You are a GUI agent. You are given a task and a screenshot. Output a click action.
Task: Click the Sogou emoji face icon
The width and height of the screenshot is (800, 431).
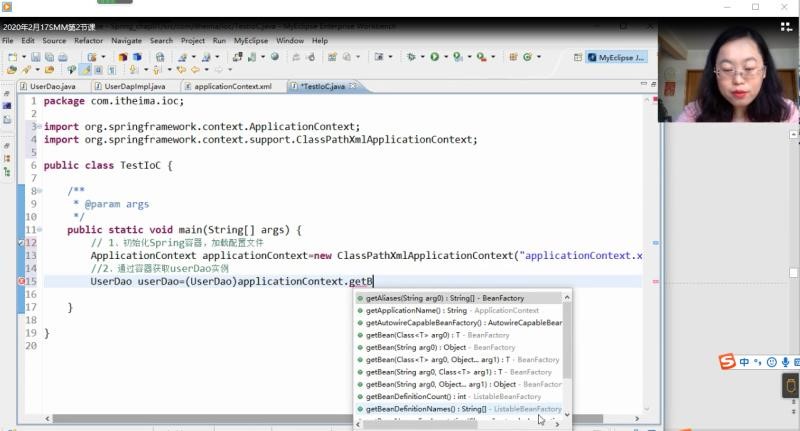click(772, 362)
